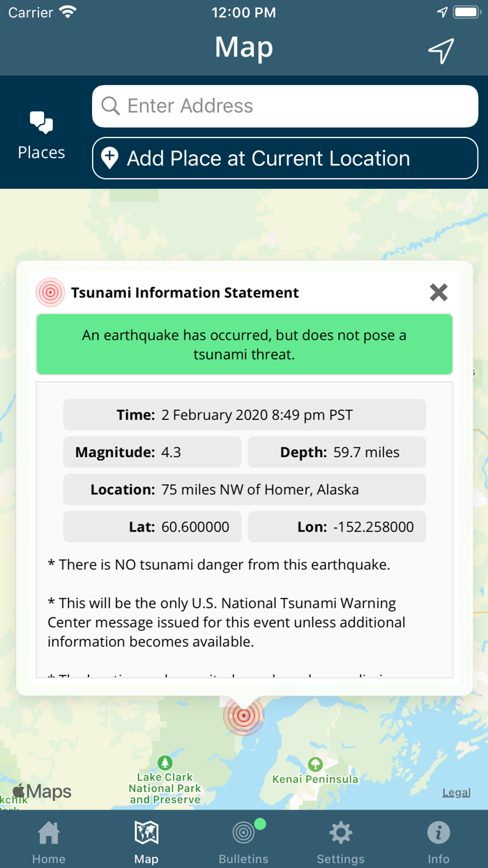
Task: Tap the red spiral icon beside the statement title
Action: 50,292
